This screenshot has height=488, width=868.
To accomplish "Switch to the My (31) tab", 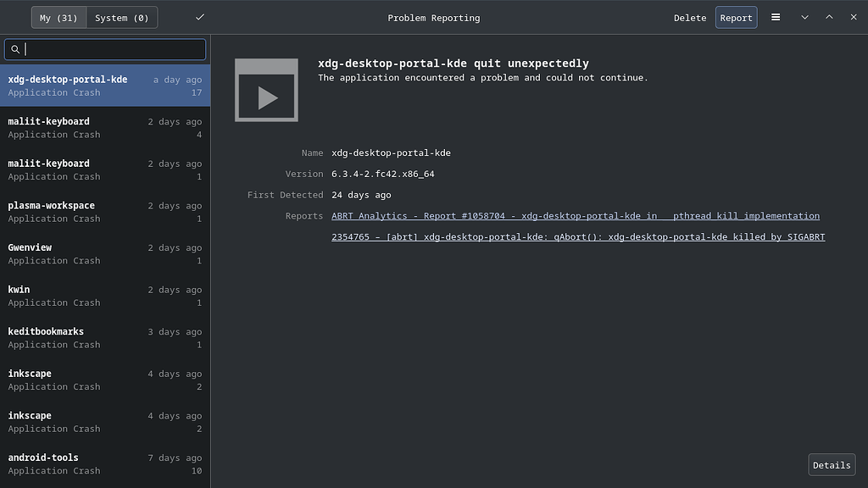I will click(58, 16).
